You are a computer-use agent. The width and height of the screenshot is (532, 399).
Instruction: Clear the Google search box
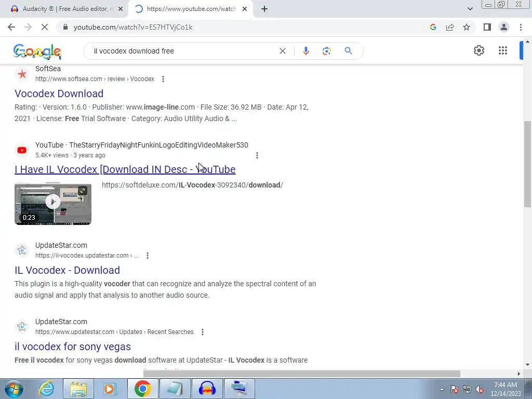pos(282,51)
